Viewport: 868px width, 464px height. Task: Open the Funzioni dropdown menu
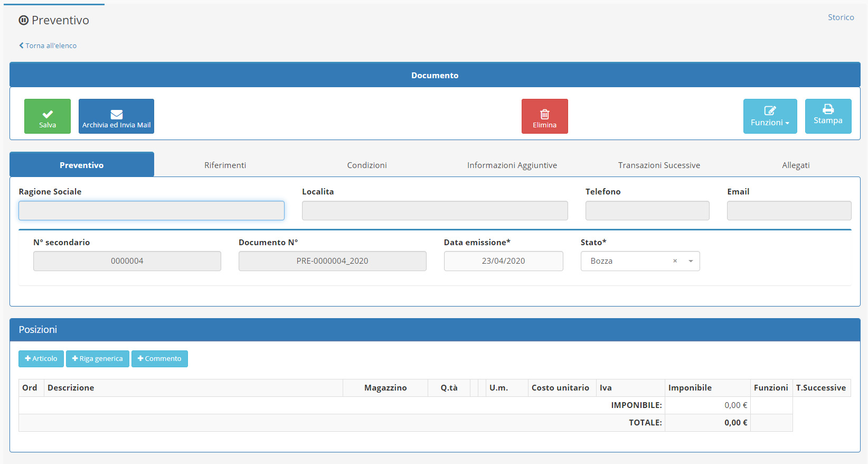(770, 116)
